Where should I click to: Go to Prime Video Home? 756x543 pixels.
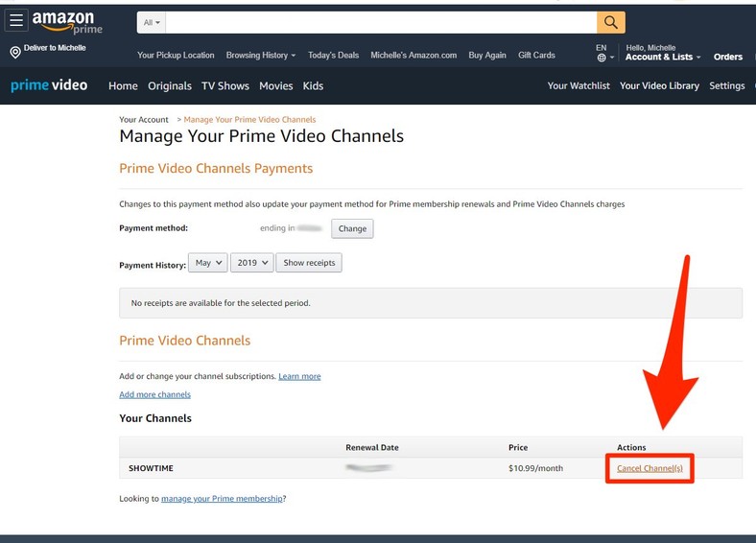pos(123,85)
